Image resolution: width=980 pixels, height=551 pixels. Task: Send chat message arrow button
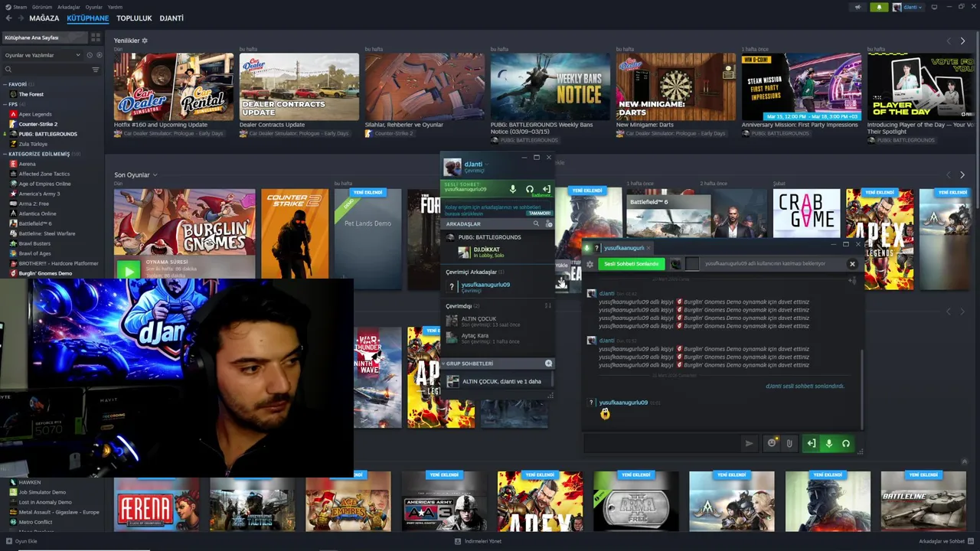750,443
